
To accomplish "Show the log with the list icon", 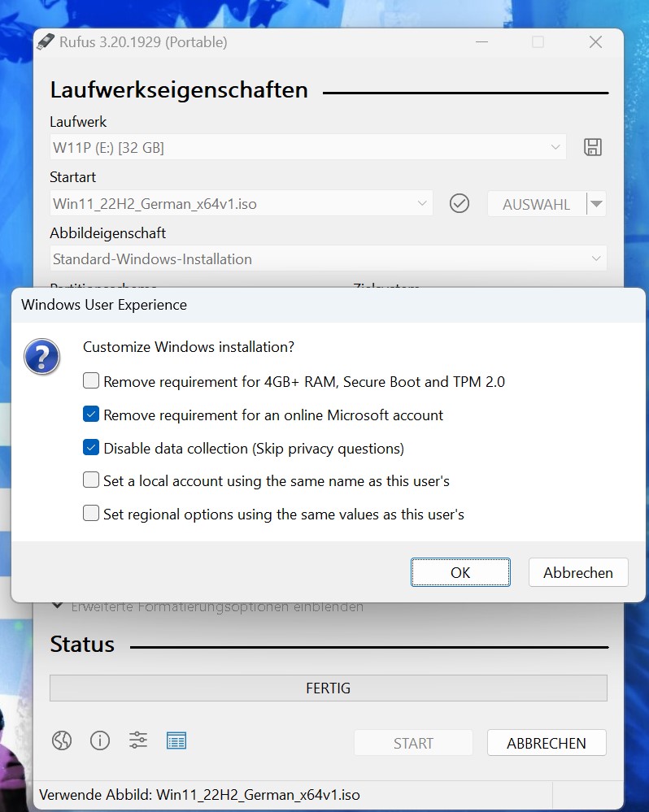I will [x=176, y=740].
